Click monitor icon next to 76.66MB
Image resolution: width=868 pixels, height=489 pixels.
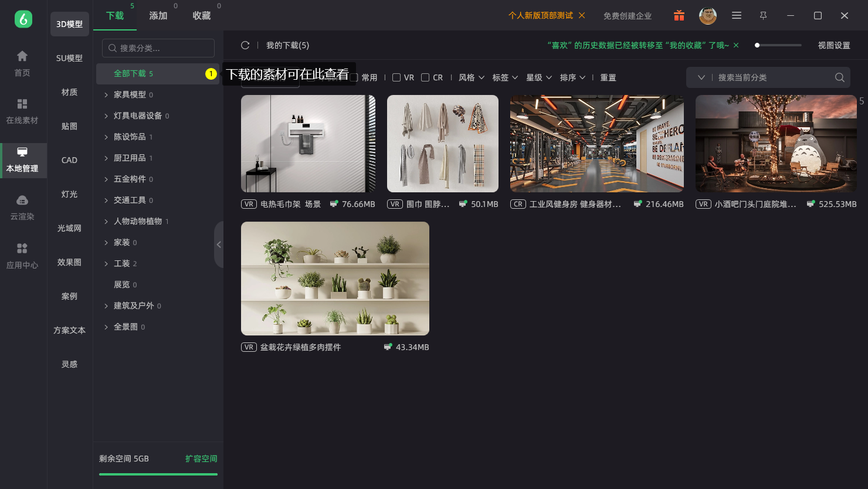(334, 204)
